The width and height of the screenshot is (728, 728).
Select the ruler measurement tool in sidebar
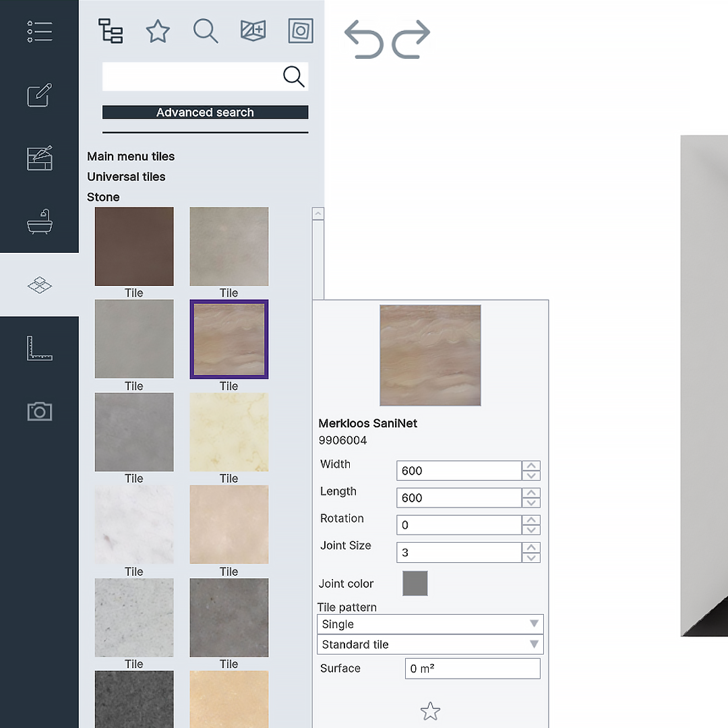39,348
